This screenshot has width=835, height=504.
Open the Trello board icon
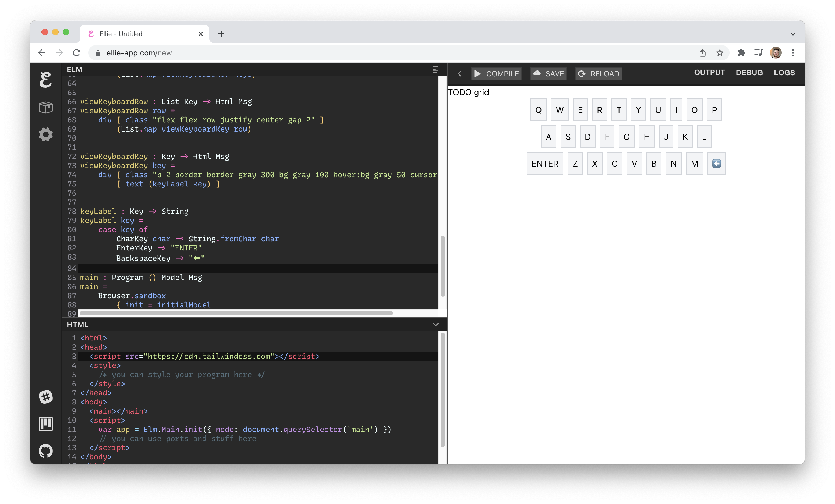[45, 424]
